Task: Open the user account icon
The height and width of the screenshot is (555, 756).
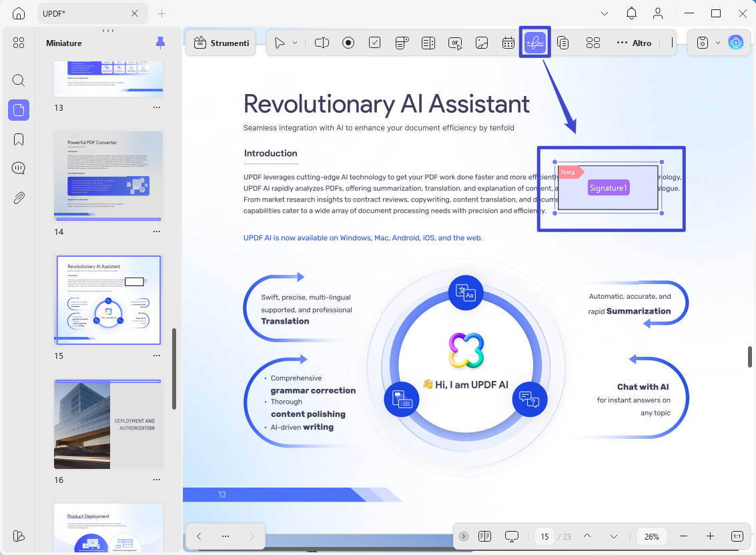Action: [658, 13]
